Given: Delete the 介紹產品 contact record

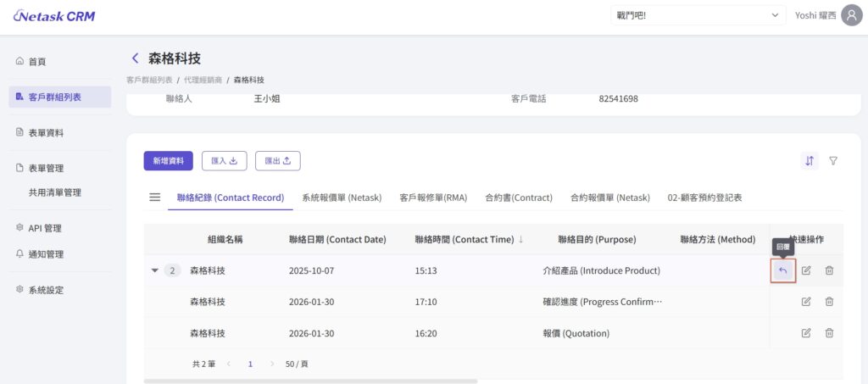Looking at the screenshot, I should [829, 270].
